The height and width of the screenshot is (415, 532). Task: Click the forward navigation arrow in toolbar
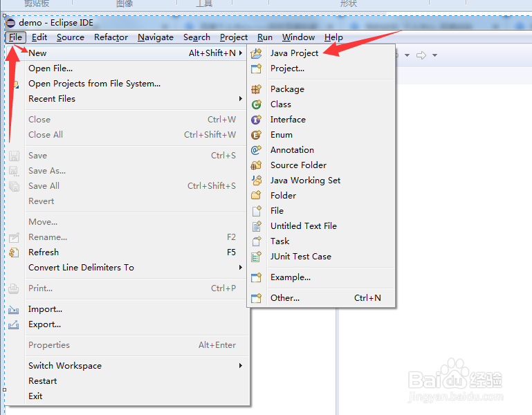421,55
